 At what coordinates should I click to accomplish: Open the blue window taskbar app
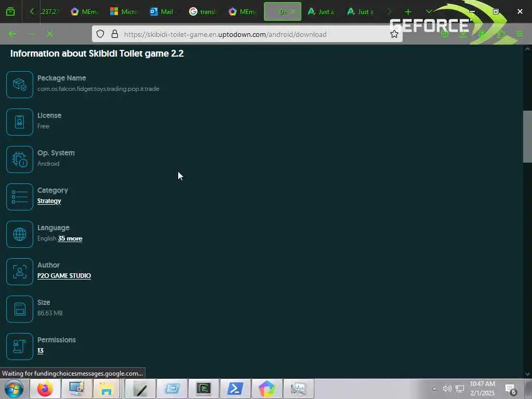pos(171,389)
